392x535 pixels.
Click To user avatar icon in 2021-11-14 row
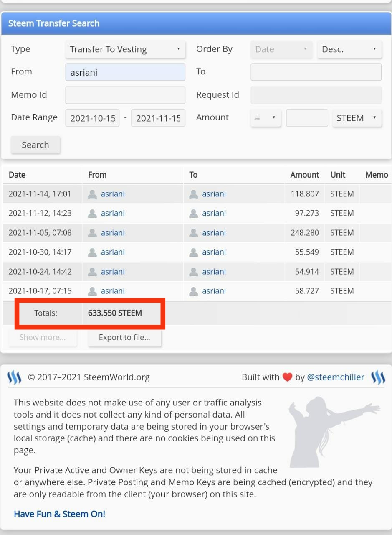194,194
